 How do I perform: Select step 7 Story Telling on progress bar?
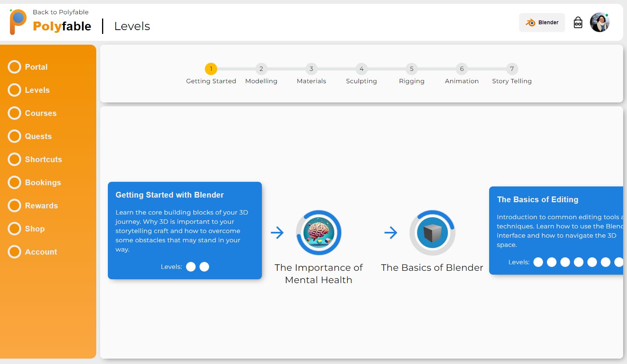pyautogui.click(x=511, y=69)
